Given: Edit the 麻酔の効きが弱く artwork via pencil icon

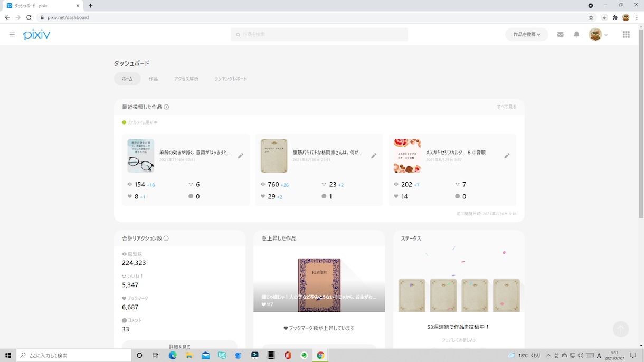Looking at the screenshot, I should (241, 156).
